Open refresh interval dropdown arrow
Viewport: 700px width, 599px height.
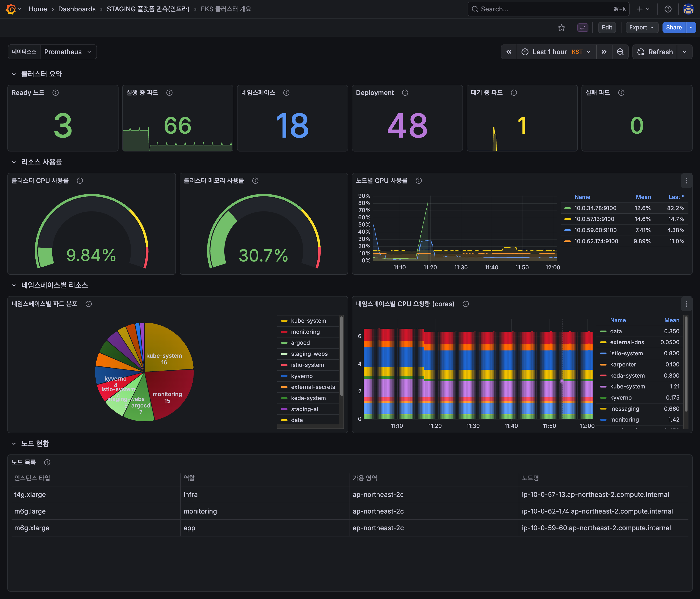coord(684,52)
